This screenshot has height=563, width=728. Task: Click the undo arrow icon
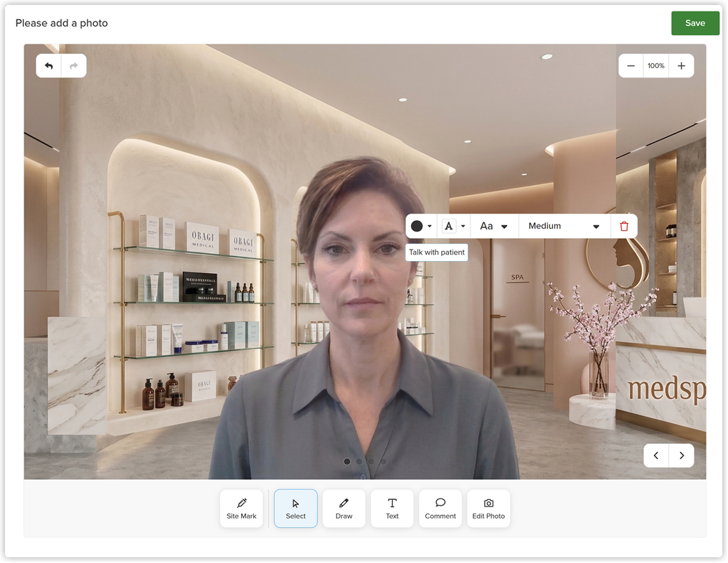pos(49,66)
